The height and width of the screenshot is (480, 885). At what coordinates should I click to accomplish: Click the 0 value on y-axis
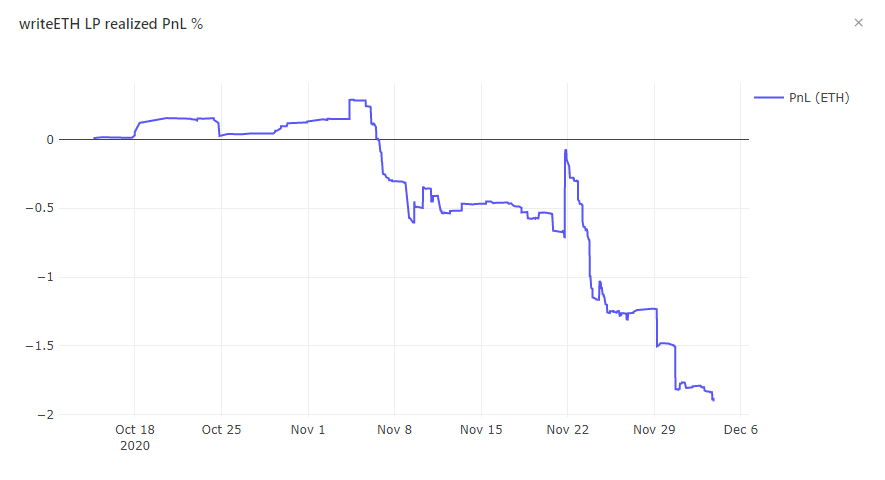coord(50,139)
